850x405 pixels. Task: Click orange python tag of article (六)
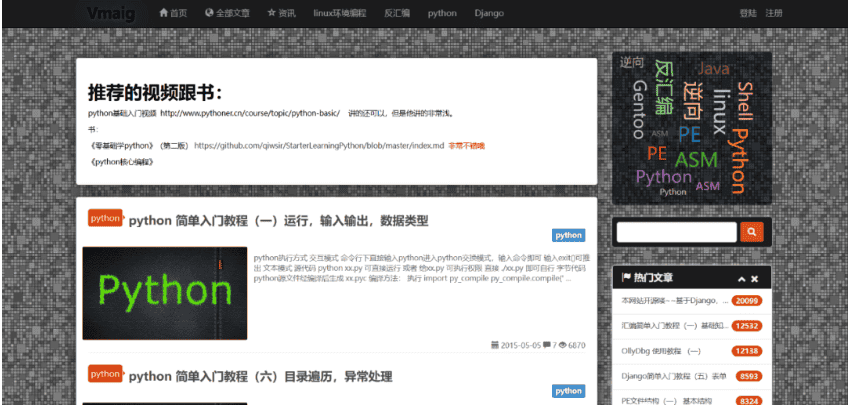[x=106, y=374]
